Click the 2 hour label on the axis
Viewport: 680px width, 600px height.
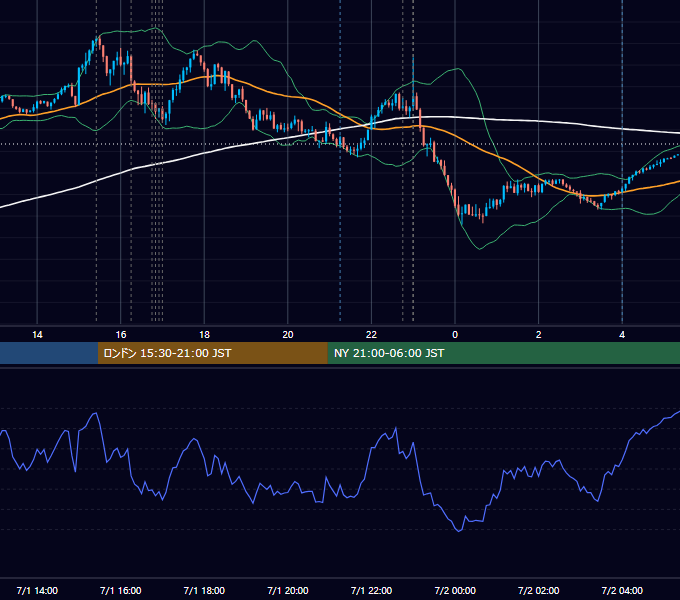pyautogui.click(x=539, y=335)
